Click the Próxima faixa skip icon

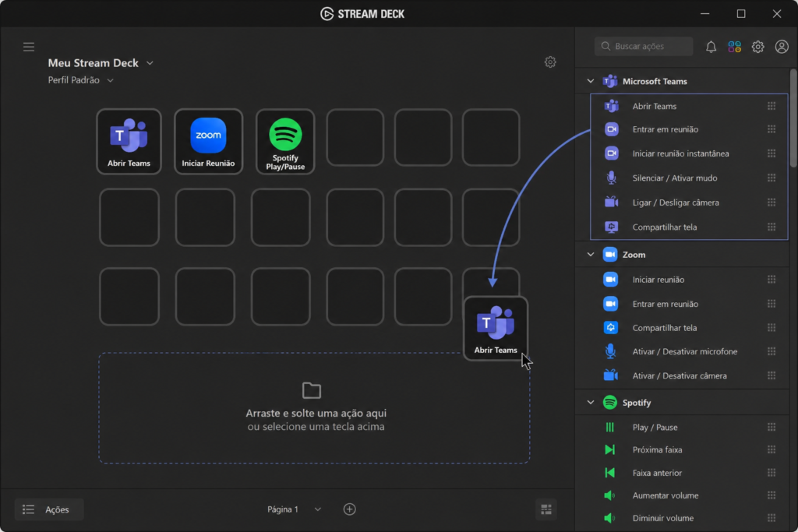[x=609, y=449]
